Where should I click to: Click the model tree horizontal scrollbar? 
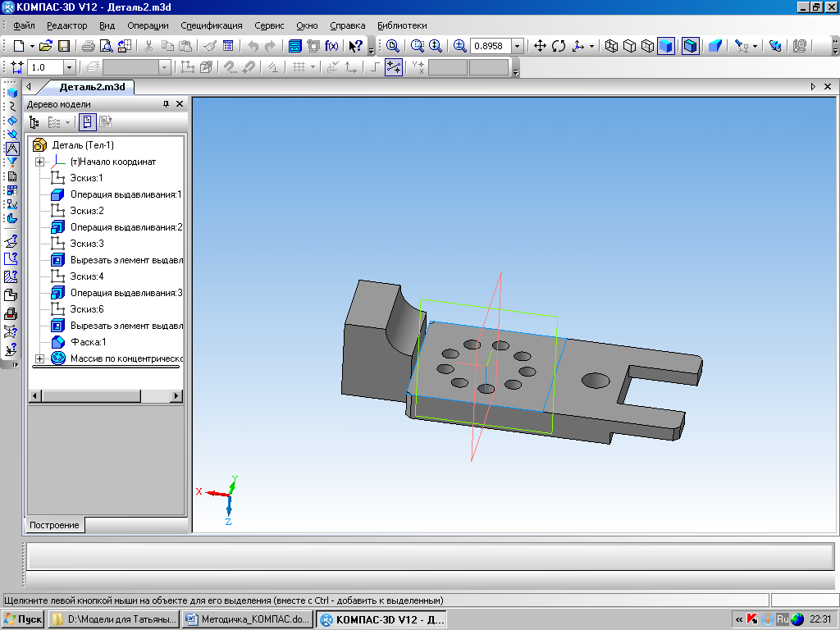[106, 396]
